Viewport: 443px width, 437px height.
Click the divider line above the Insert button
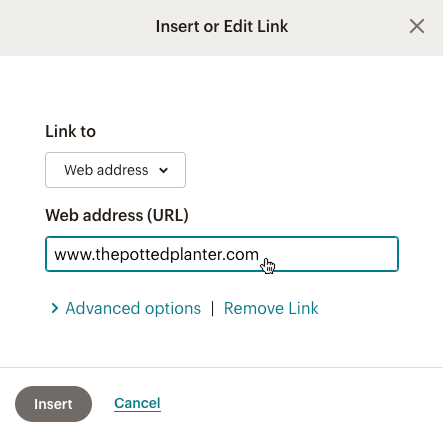221,368
